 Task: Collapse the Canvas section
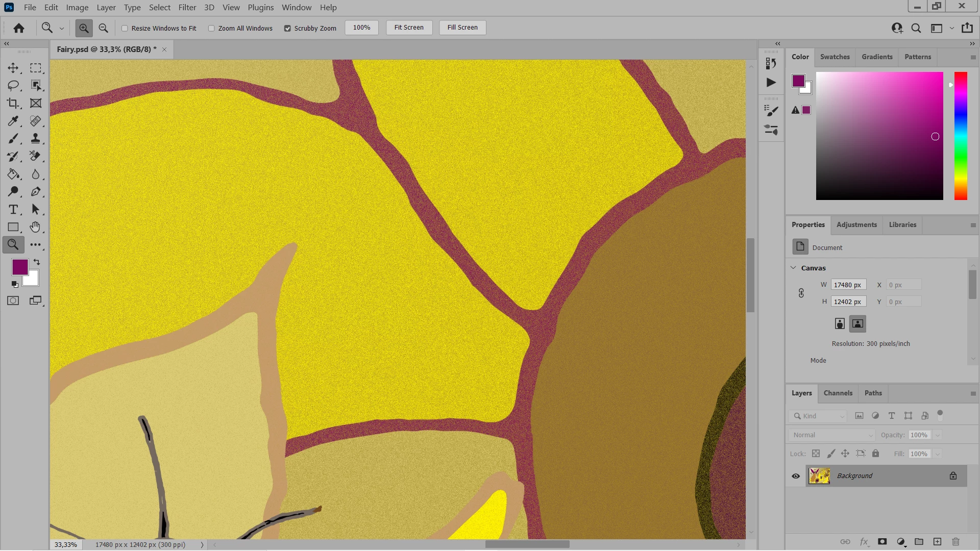[x=794, y=268]
